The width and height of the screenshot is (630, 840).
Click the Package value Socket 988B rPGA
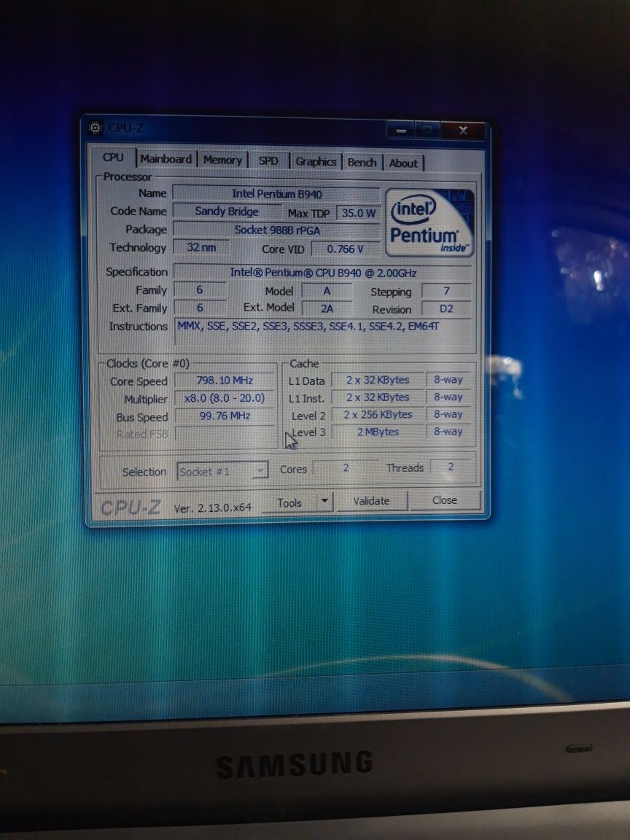point(276,230)
